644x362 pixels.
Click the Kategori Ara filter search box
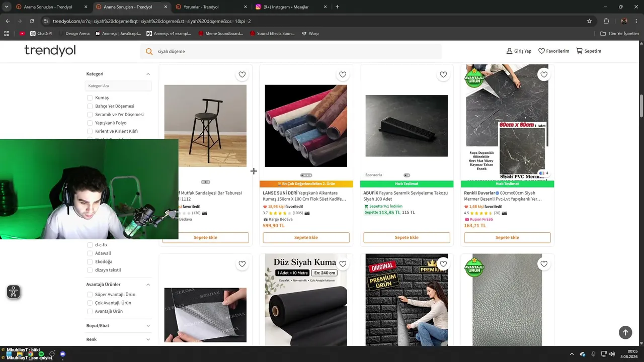[118, 86]
